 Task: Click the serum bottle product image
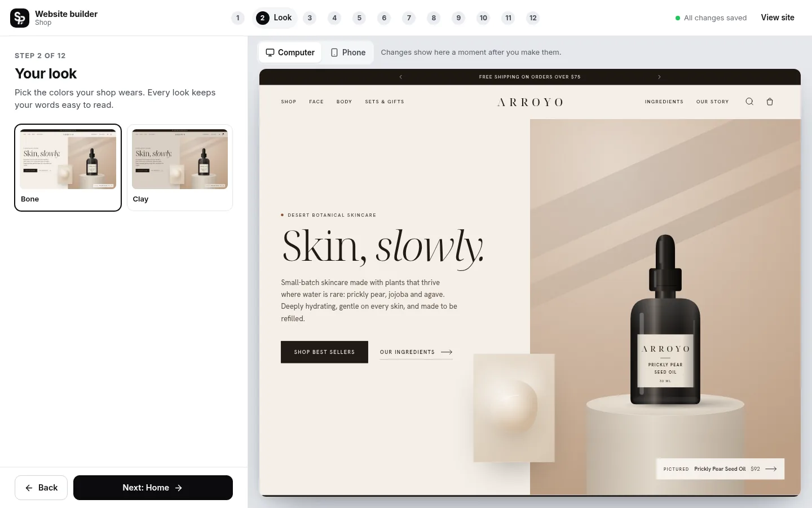tap(665, 319)
